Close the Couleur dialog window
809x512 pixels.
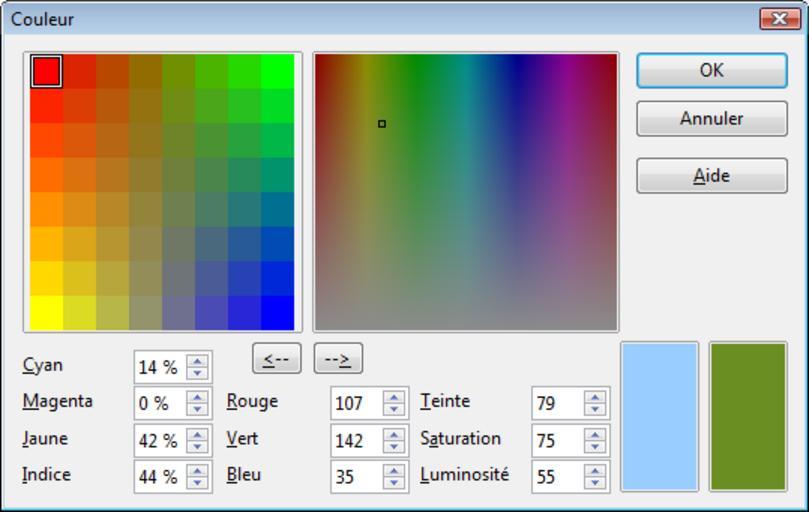pyautogui.click(x=779, y=19)
